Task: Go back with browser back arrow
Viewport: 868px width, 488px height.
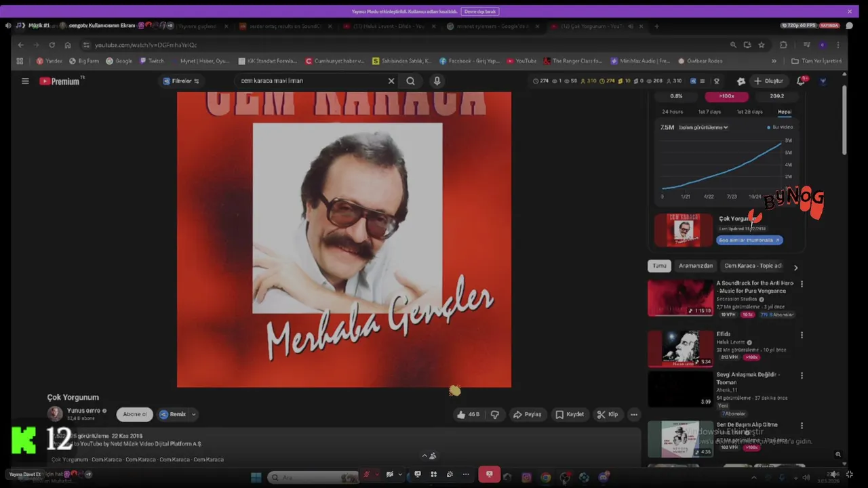Action: pos(20,45)
